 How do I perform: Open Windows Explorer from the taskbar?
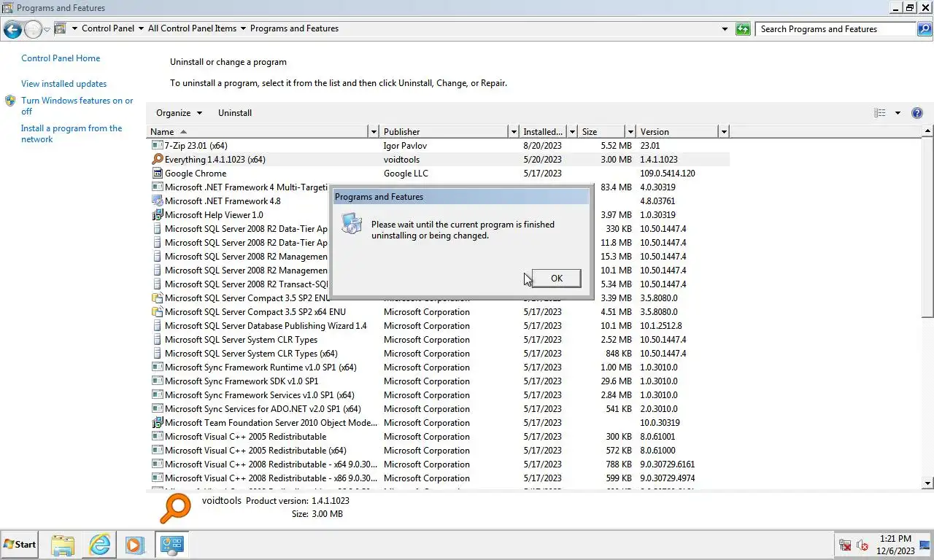tap(63, 545)
